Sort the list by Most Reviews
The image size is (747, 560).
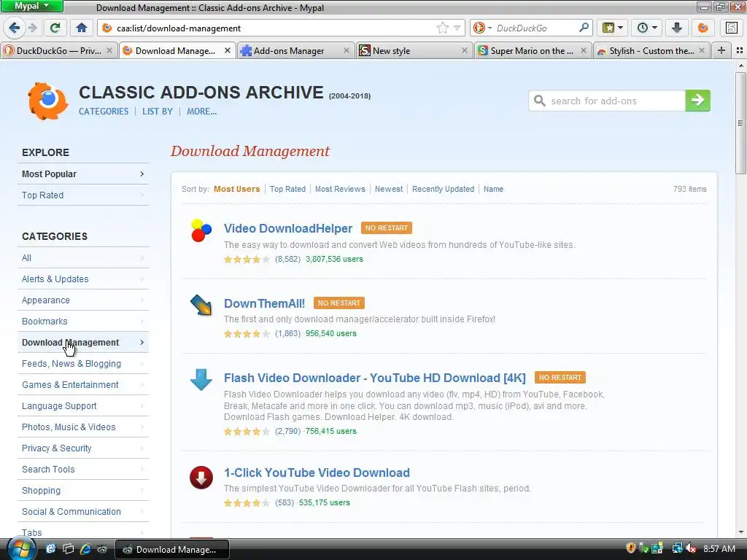click(340, 189)
